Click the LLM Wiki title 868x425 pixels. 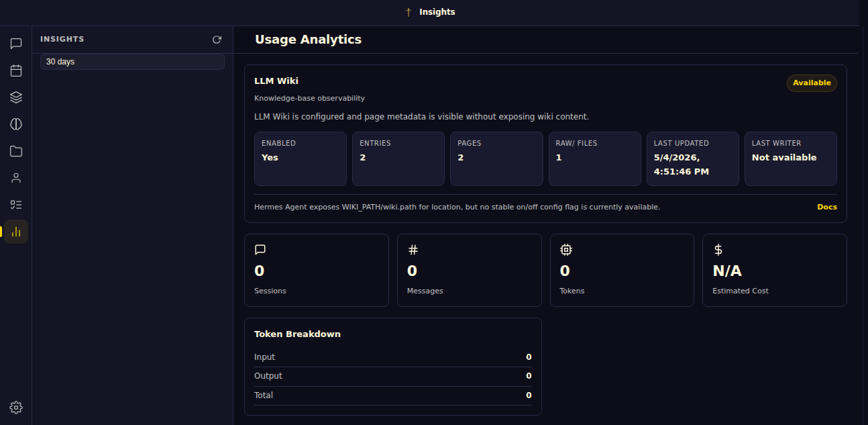(276, 81)
